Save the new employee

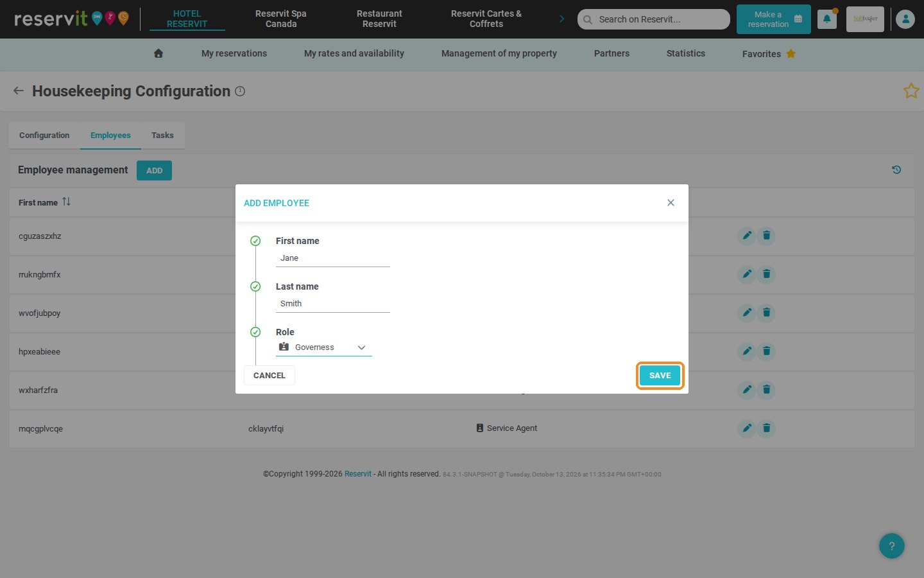click(660, 376)
